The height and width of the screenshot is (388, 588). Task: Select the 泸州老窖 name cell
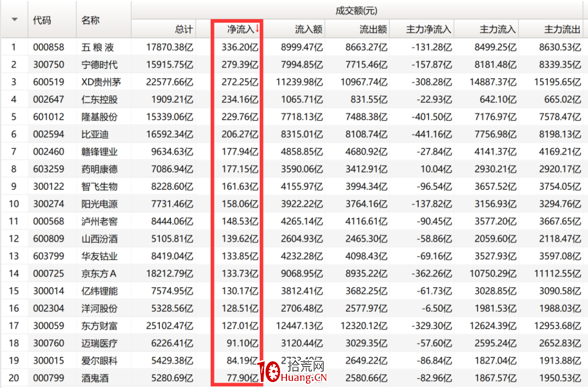(100, 221)
